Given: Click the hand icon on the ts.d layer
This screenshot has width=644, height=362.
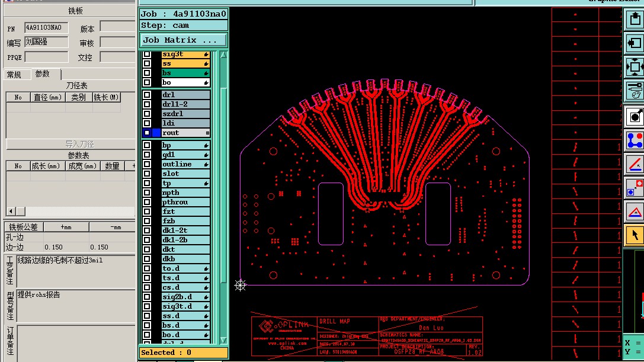Looking at the screenshot, I should tap(206, 278).
